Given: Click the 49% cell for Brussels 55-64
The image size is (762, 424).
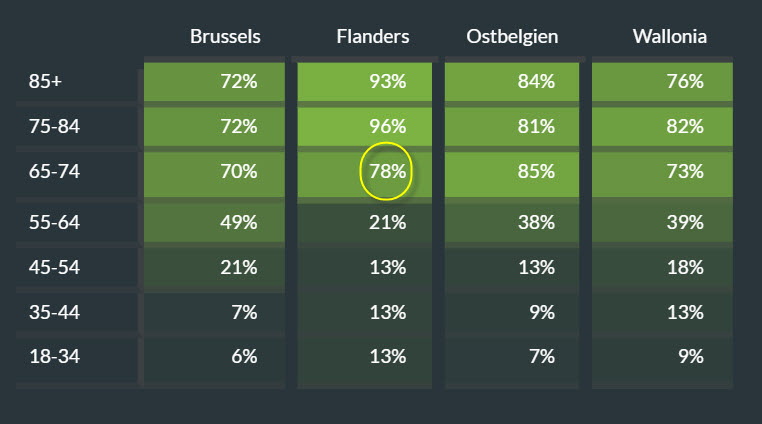Looking at the screenshot, I should [238, 222].
